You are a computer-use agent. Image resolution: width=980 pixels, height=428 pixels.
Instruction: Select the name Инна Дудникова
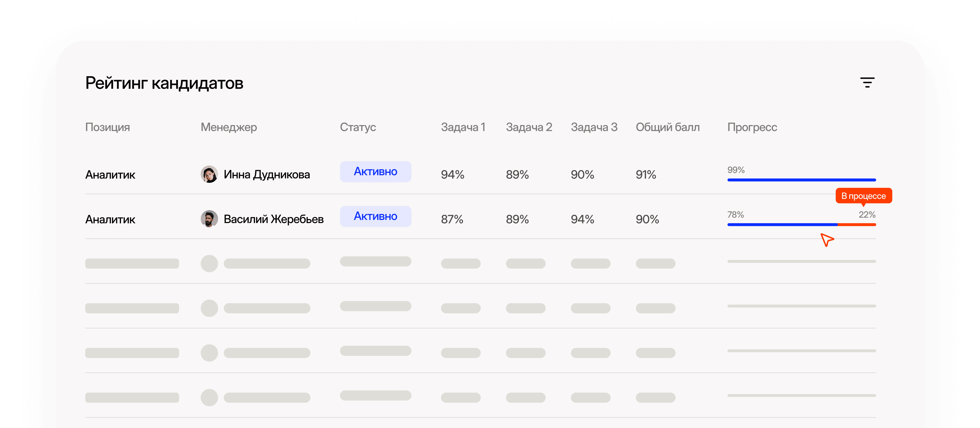(267, 174)
